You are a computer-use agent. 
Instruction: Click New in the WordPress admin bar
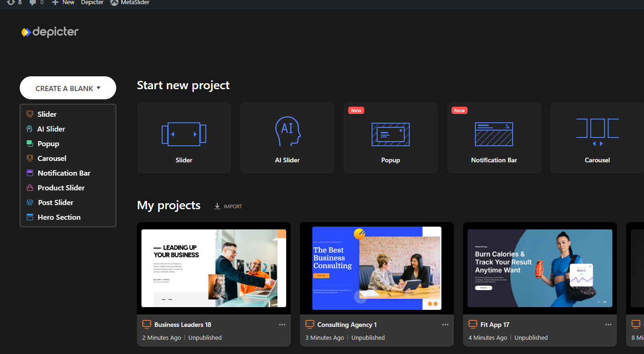[x=63, y=2]
